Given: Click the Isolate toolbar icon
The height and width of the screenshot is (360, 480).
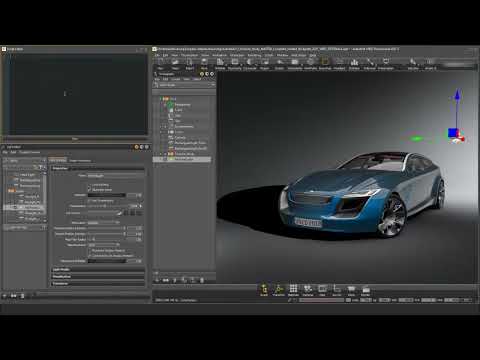Looking at the screenshot, I should pyautogui.click(x=279, y=63).
